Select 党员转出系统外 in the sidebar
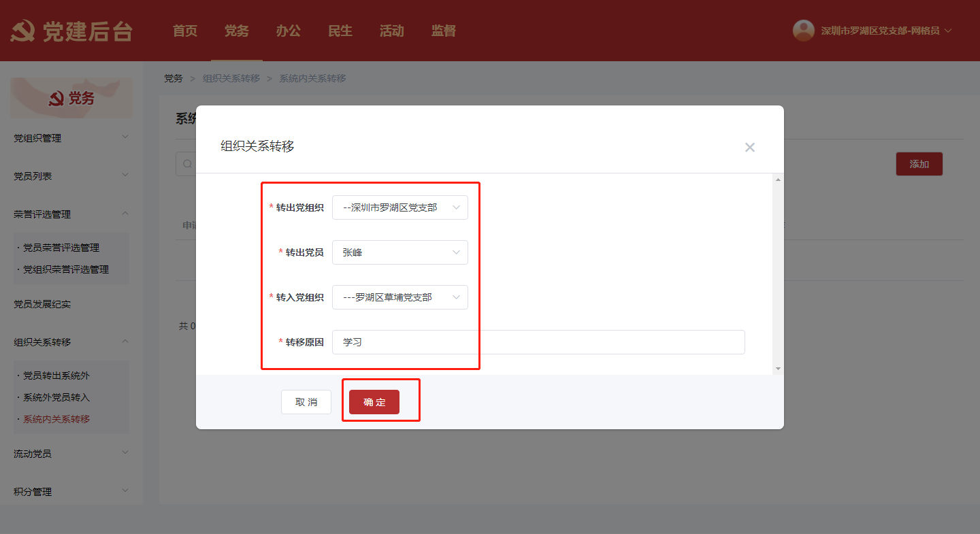This screenshot has height=534, width=980. click(56, 376)
